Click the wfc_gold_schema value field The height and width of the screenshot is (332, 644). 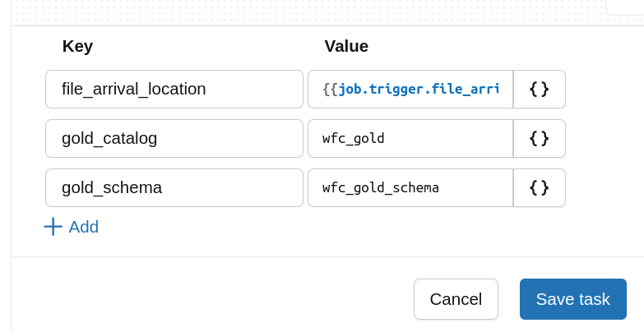click(410, 187)
